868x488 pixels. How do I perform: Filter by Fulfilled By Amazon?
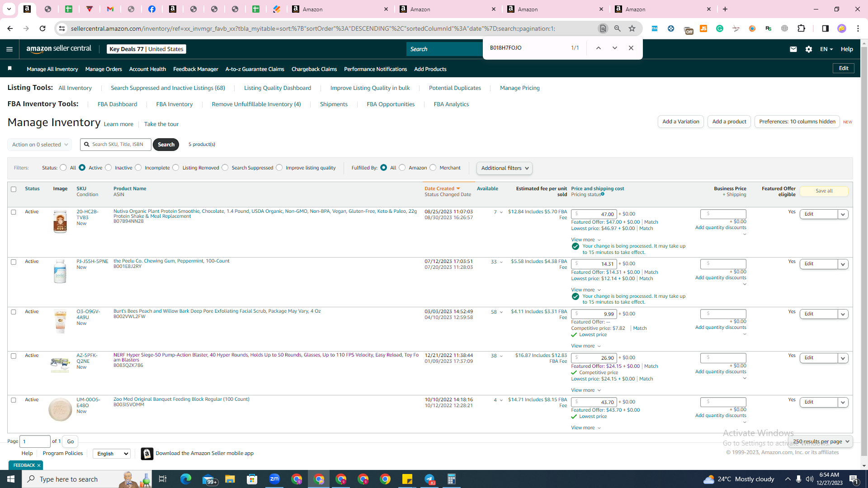[x=402, y=168]
